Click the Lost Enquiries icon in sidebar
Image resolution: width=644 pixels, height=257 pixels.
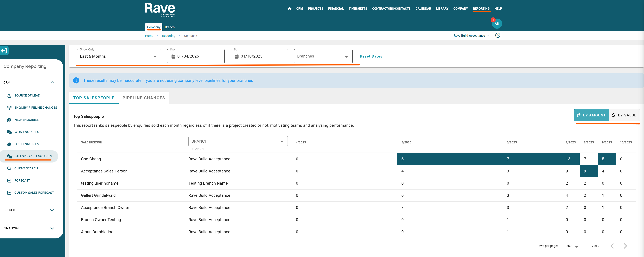pos(9,144)
